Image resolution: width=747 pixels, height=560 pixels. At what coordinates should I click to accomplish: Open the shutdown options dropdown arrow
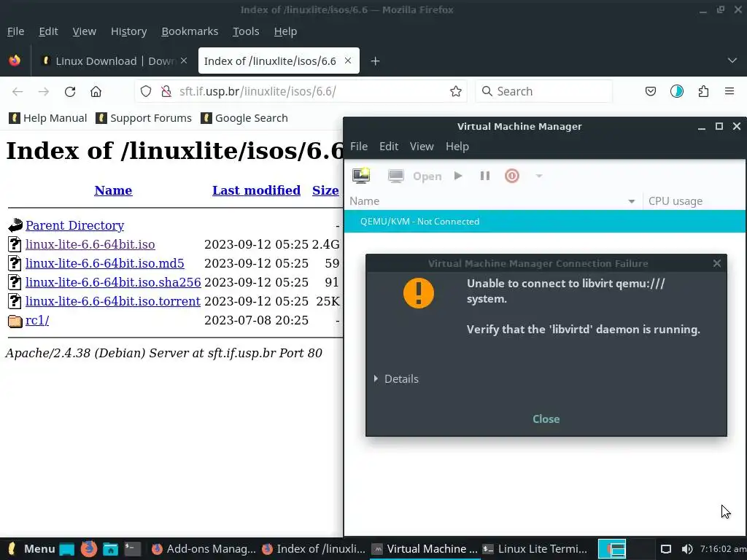pos(539,176)
